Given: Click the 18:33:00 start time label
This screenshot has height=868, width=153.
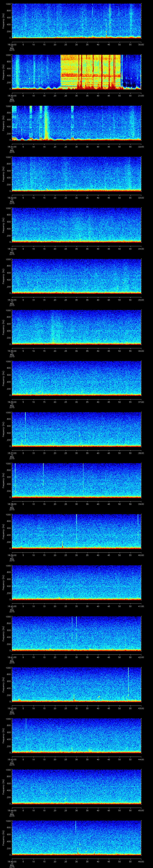Looking at the screenshot, I should tap(12, 249).
